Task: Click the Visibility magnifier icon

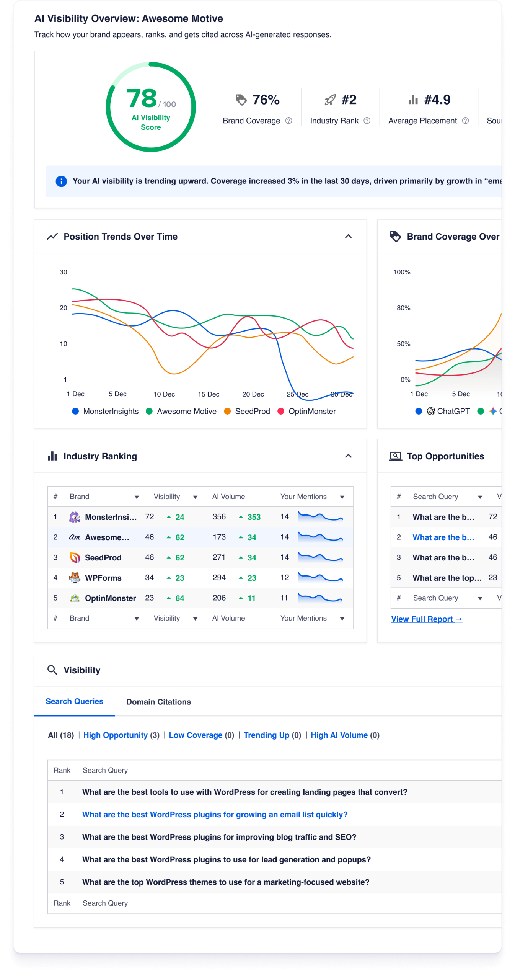Action: pyautogui.click(x=52, y=670)
